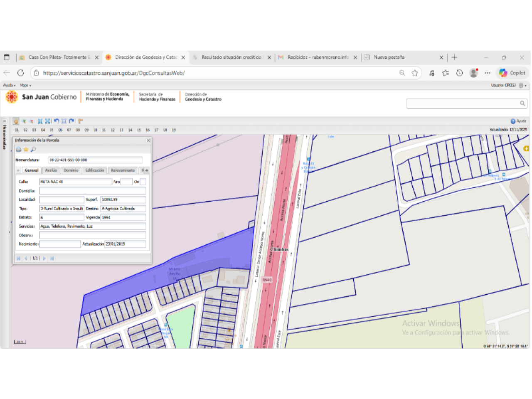Close the Información de la Parcela panel
This screenshot has height=399, width=532.
coord(148,140)
